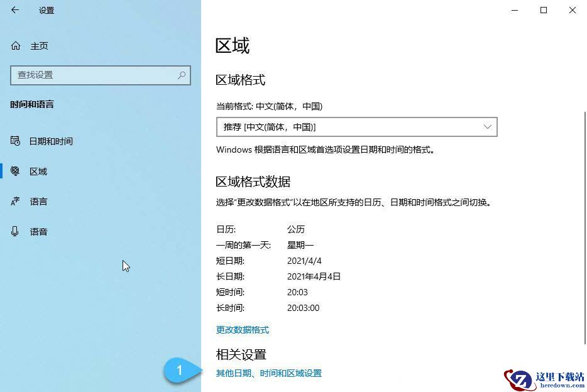Viewport: 587px width, 392px height.
Task: Click the language icon for 语言
Action: click(15, 201)
